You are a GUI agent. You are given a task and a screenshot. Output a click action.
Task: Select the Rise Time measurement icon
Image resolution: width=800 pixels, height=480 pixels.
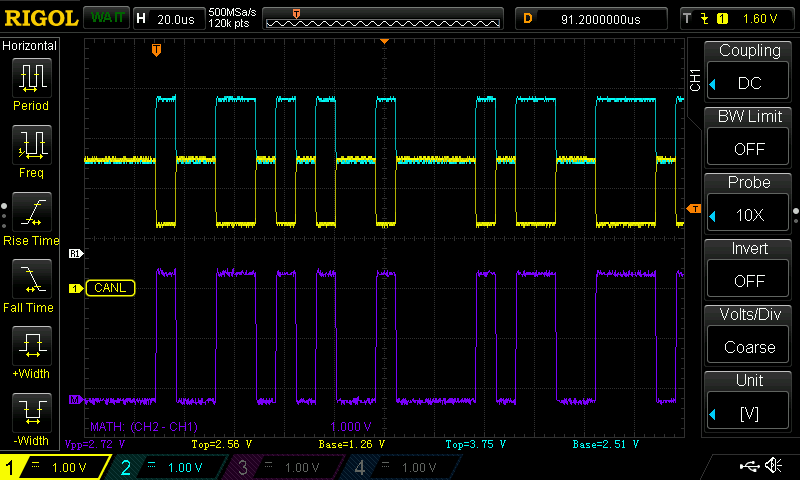[x=32, y=212]
